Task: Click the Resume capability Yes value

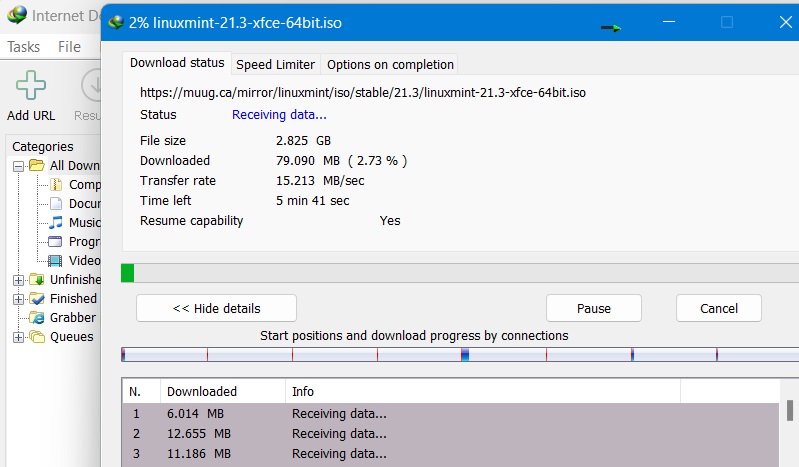Action: tap(390, 221)
